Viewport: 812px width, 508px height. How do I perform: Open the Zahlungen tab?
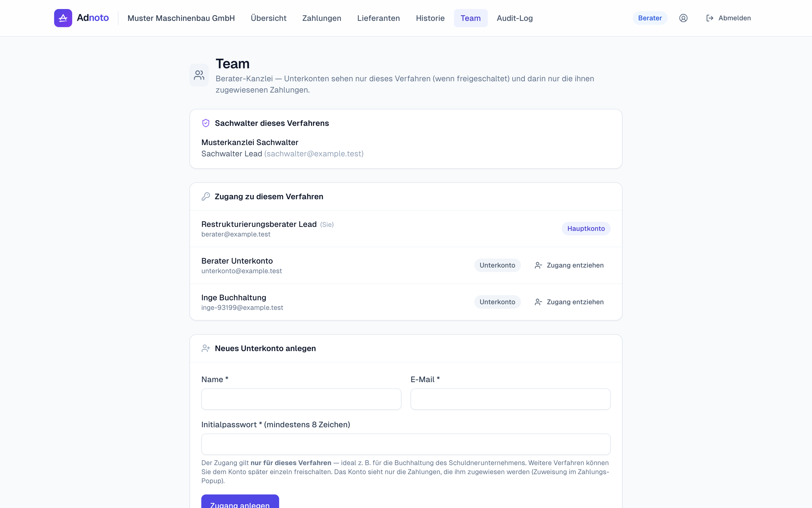[x=321, y=18]
